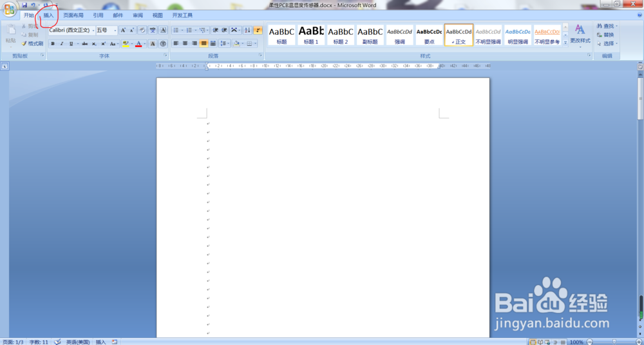The width and height of the screenshot is (644, 345).
Task: Apply the 副标题 style
Action: click(x=370, y=35)
